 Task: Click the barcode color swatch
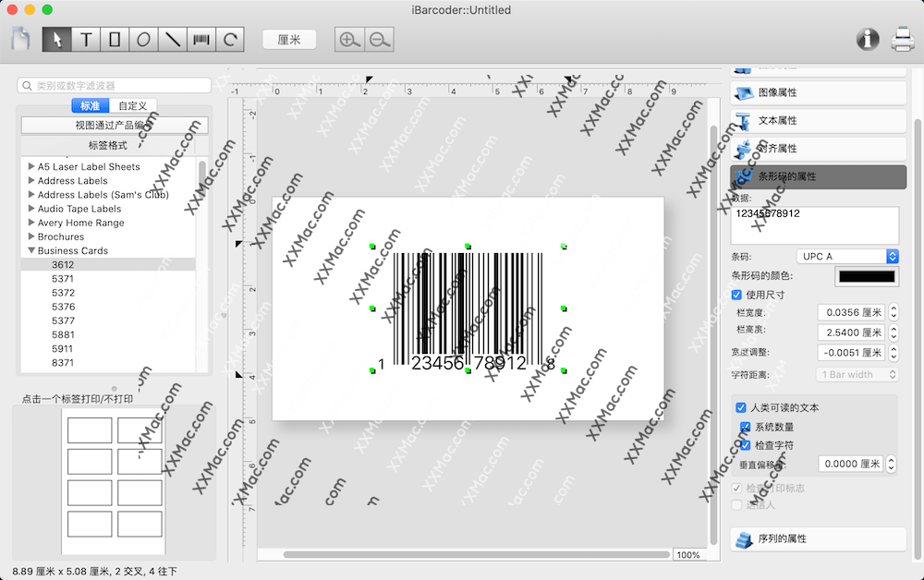867,275
